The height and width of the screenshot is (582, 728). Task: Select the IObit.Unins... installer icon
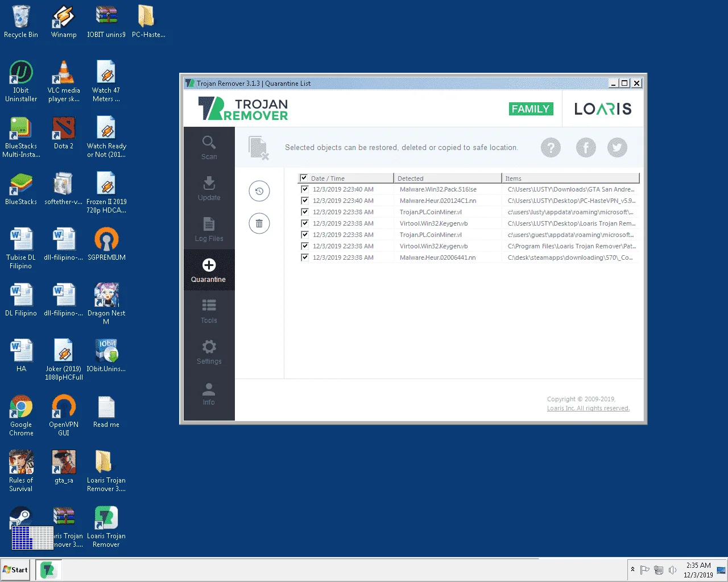(x=106, y=356)
